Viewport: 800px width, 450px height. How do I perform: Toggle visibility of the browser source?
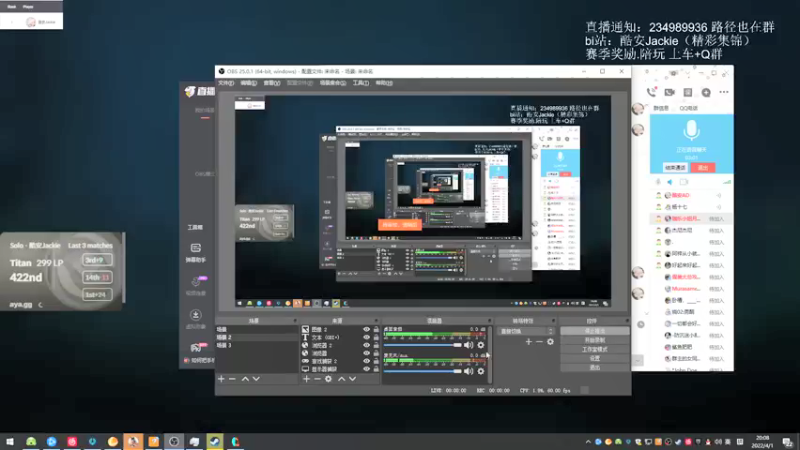(366, 353)
